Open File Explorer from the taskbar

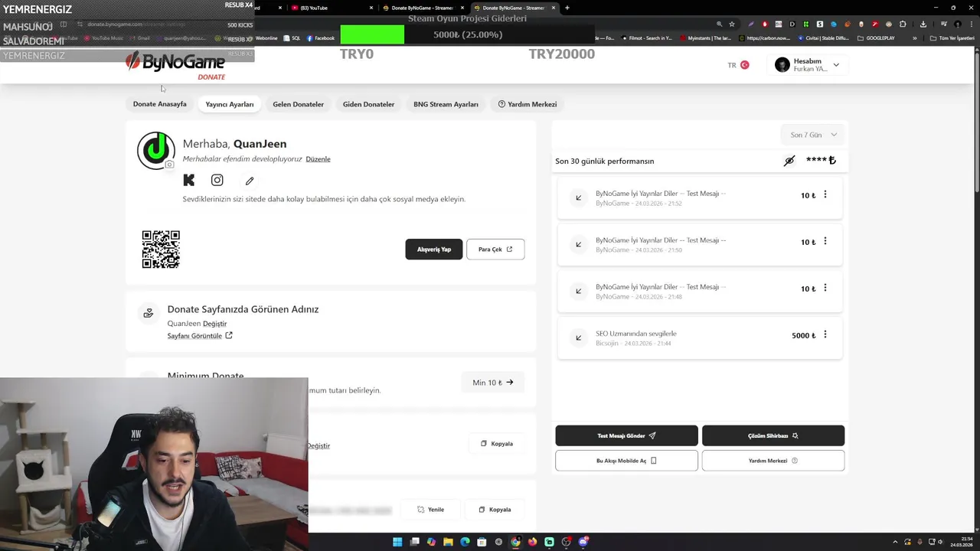click(x=448, y=542)
